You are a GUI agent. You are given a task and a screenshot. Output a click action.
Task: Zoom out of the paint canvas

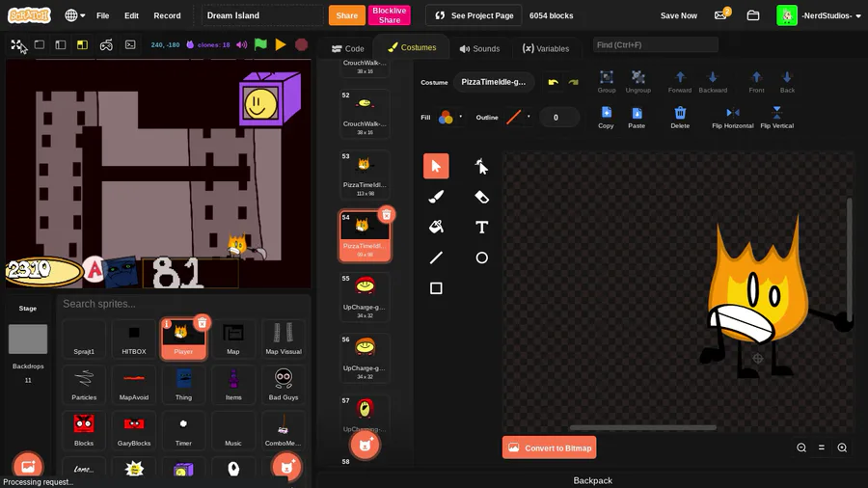[x=801, y=447]
